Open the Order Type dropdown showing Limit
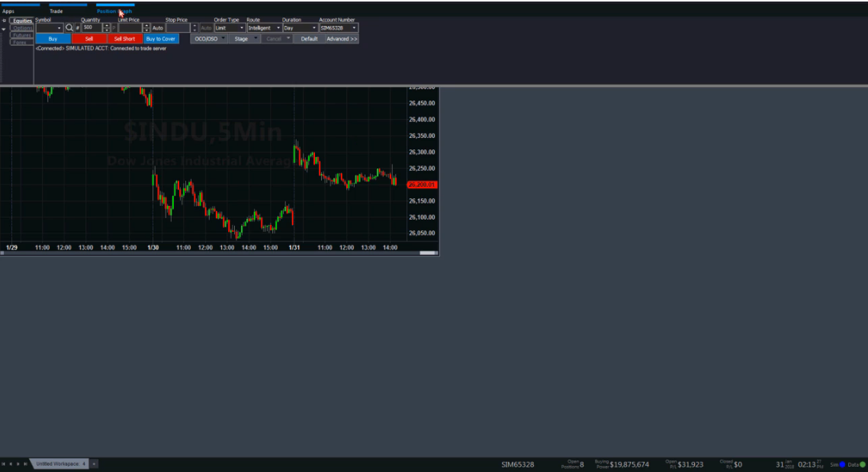 click(x=229, y=27)
